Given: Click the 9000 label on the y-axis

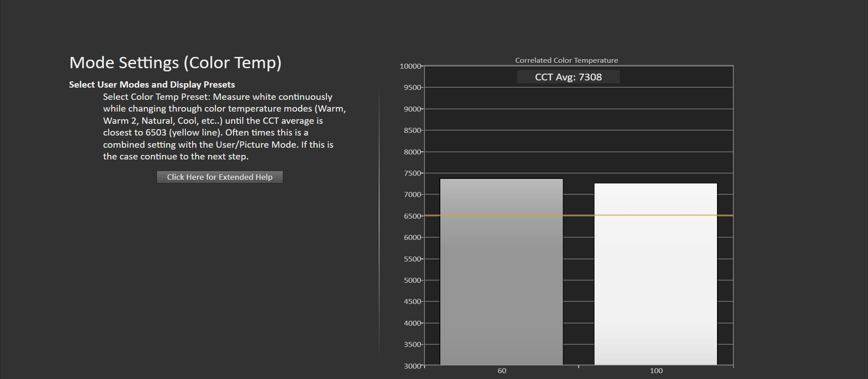Looking at the screenshot, I should [412, 109].
